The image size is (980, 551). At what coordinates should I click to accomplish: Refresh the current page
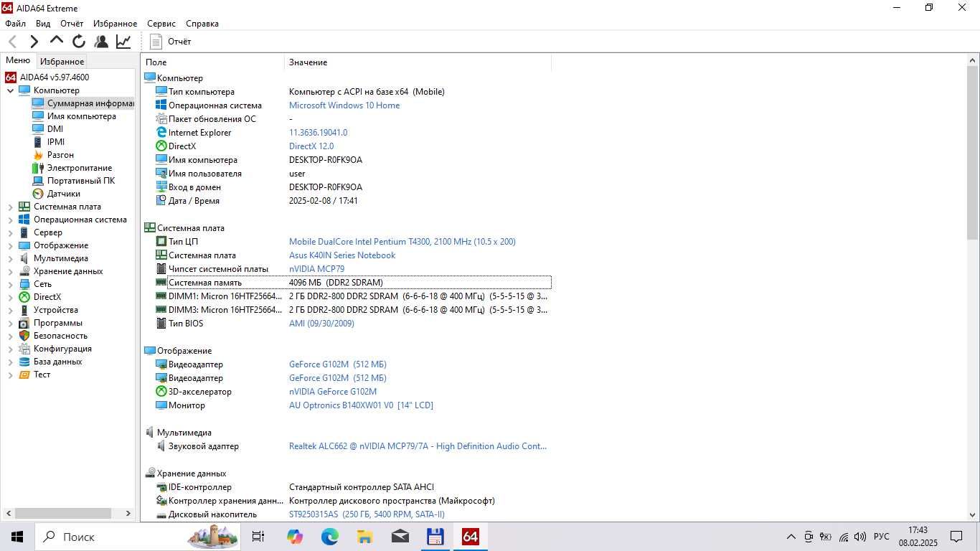pyautogui.click(x=79, y=42)
